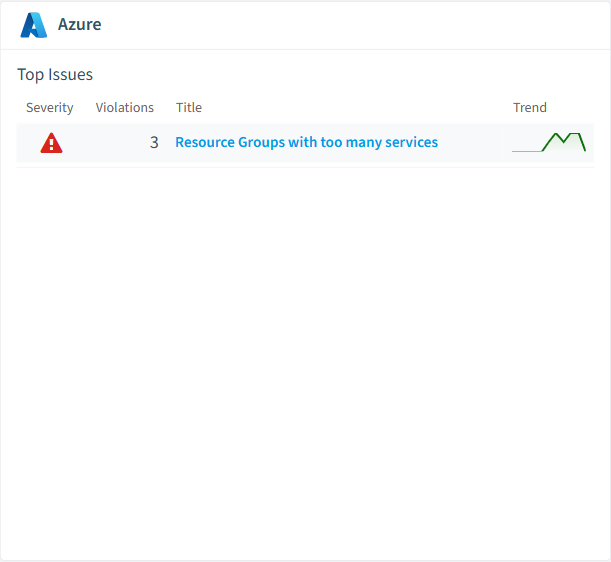Click the Azure logo icon
Image resolution: width=611 pixels, height=562 pixels.
(34, 25)
